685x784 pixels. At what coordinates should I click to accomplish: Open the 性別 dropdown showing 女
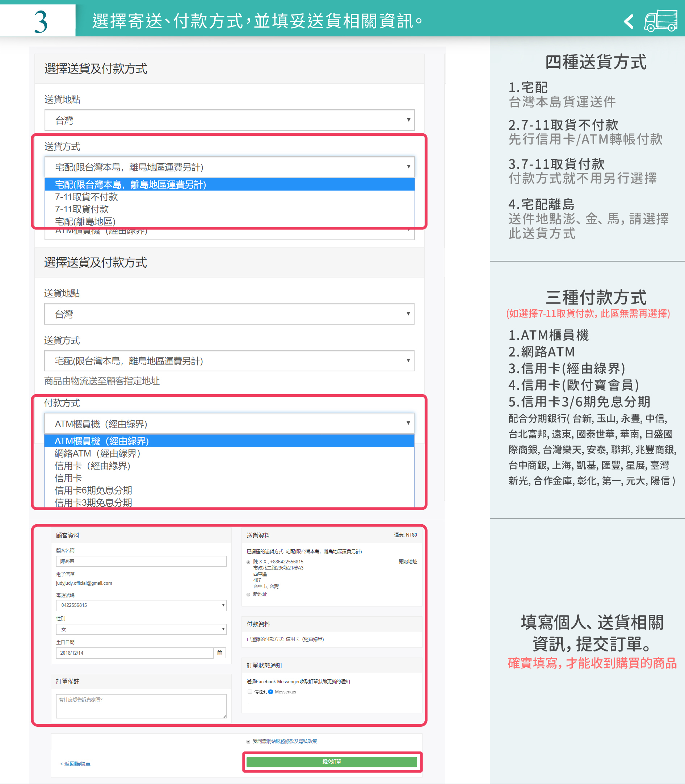point(141,629)
